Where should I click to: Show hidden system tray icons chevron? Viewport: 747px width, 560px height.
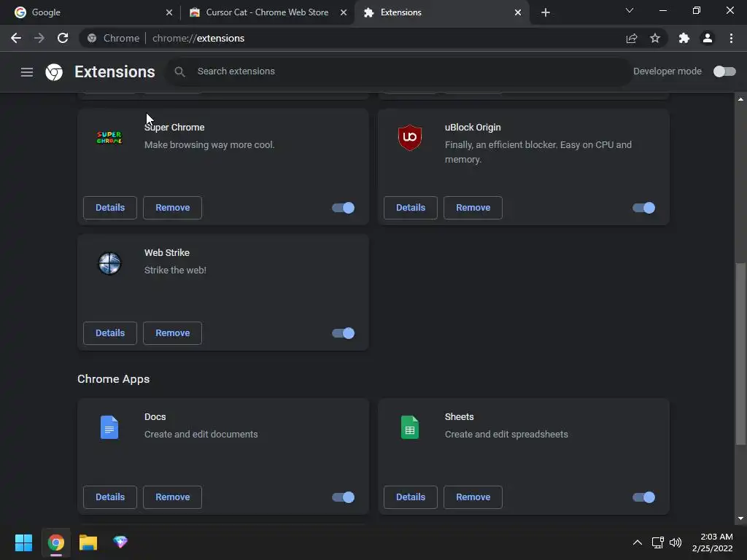pyautogui.click(x=637, y=542)
